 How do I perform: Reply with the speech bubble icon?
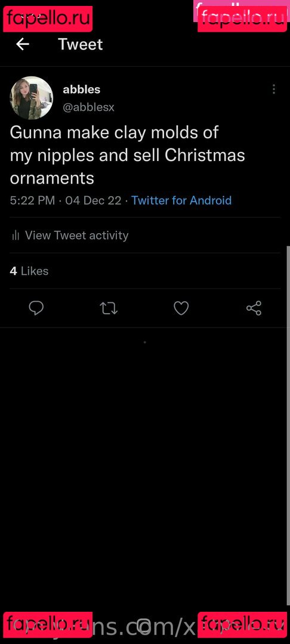click(x=36, y=308)
